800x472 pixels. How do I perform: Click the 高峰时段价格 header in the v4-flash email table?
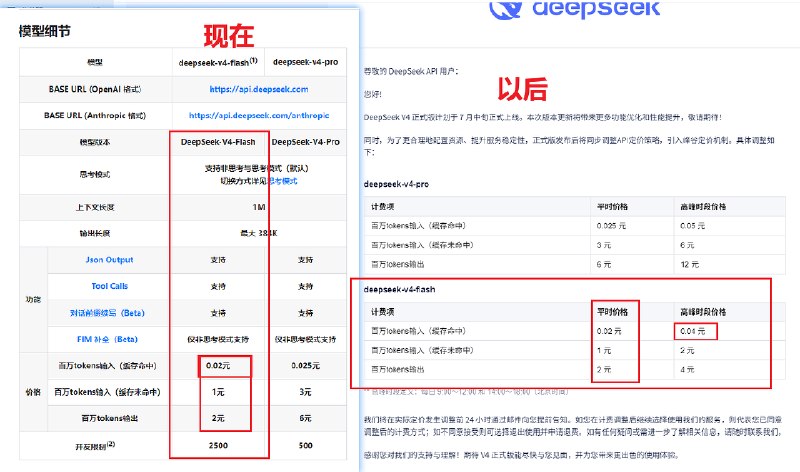click(x=703, y=312)
